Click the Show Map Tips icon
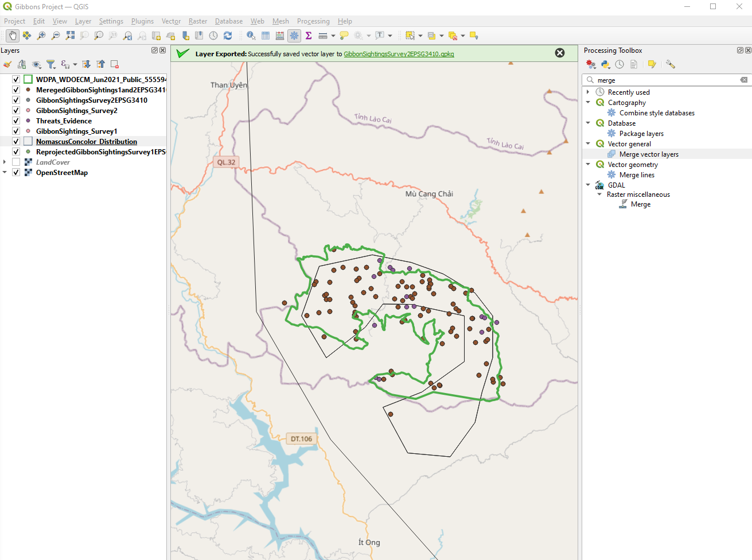 point(344,36)
